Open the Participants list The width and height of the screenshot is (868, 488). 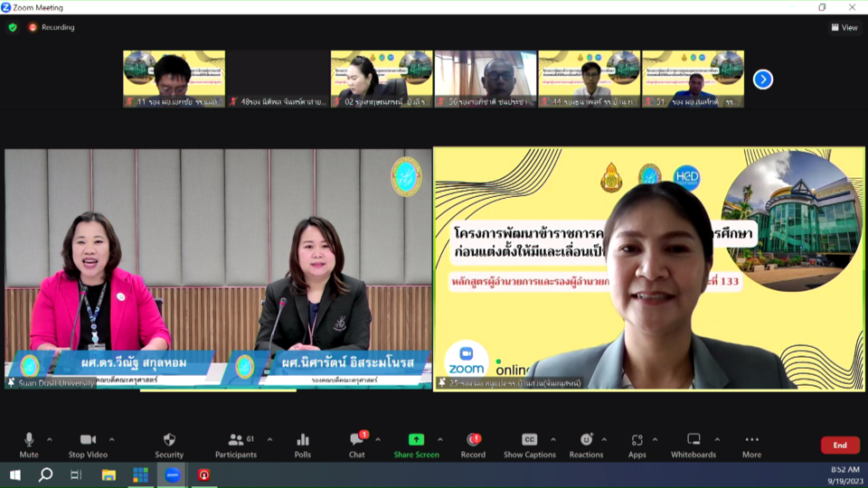coord(236,444)
